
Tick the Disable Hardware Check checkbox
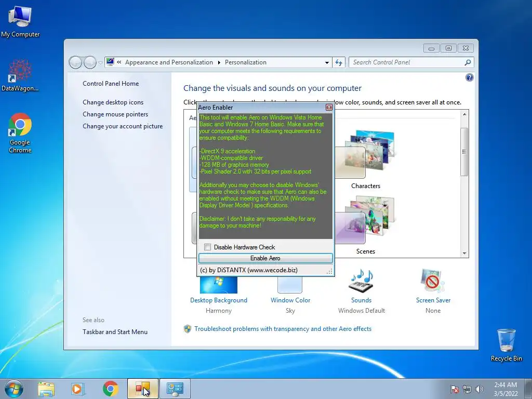click(208, 247)
